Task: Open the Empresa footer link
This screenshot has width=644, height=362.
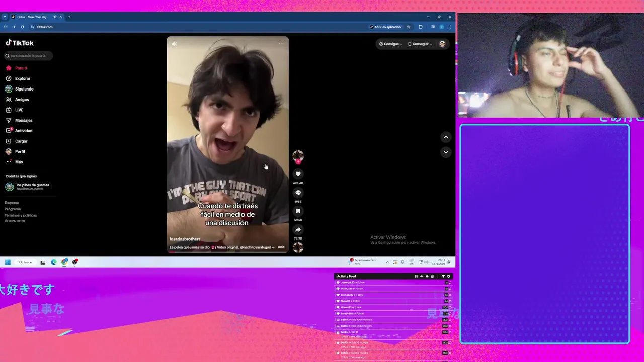Action: pos(12,203)
